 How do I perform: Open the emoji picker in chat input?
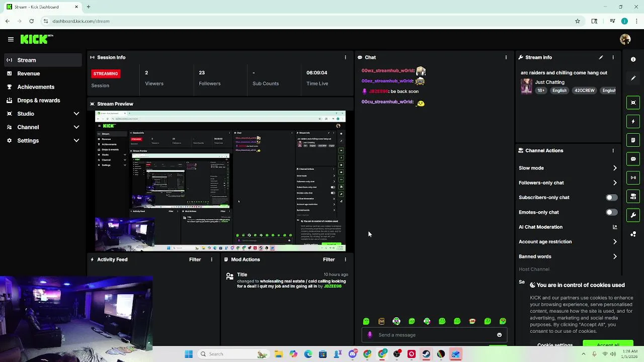(499, 335)
